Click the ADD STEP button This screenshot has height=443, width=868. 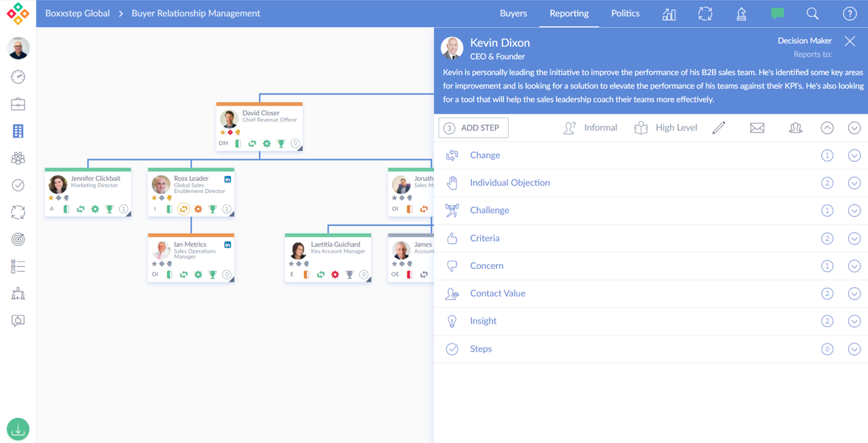pos(473,128)
